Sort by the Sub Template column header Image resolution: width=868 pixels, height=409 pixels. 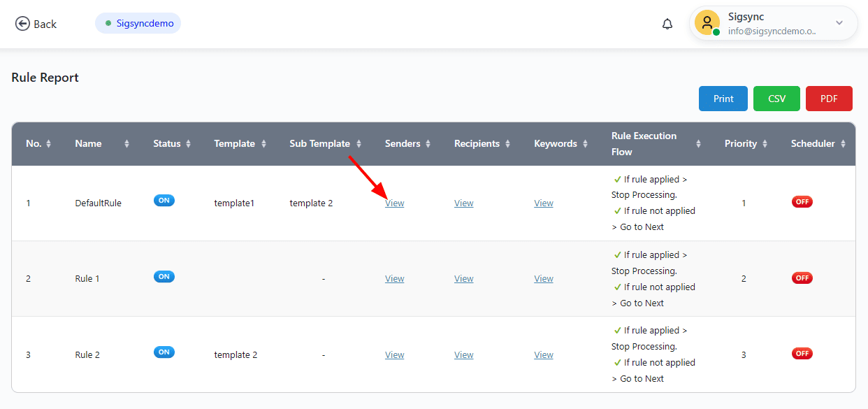319,144
